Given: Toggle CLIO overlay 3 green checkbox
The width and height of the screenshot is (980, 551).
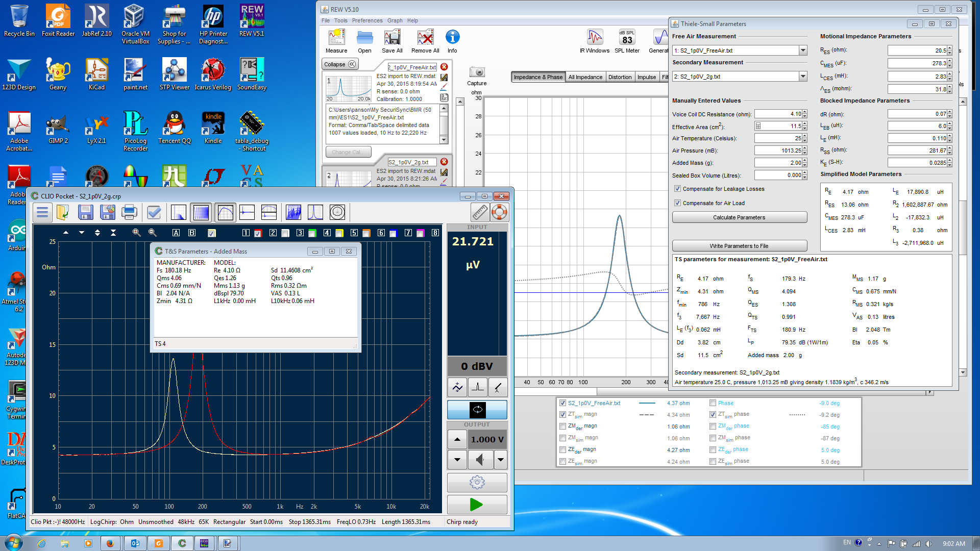Looking at the screenshot, I should coord(312,233).
